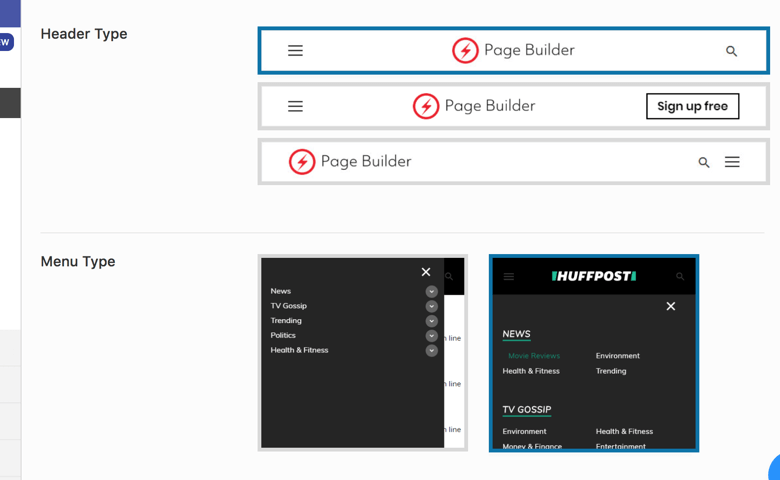The image size is (780, 480).
Task: Select the first header type with centered logo and search
Action: click(513, 51)
